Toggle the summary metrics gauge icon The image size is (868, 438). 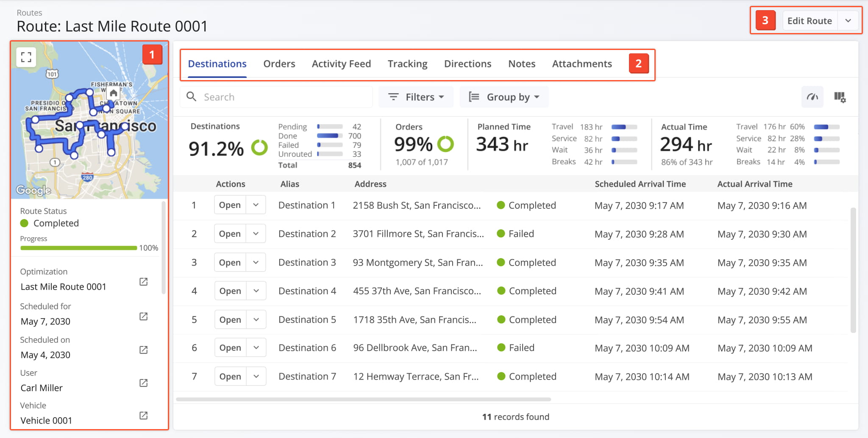(812, 97)
